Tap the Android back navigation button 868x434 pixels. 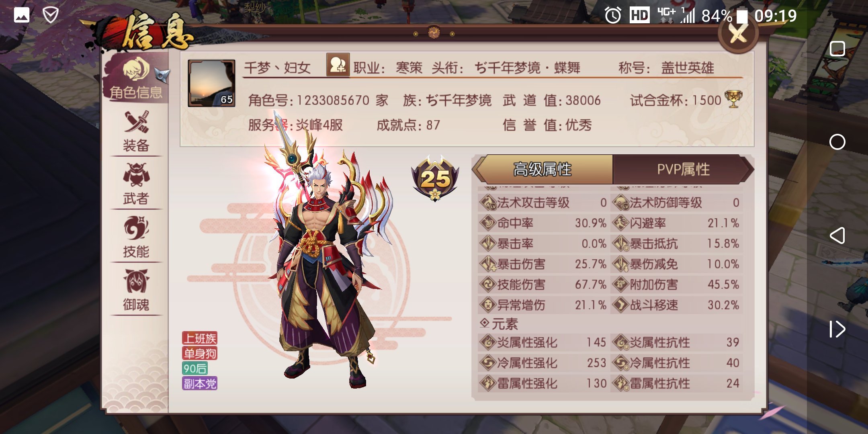coord(837,235)
